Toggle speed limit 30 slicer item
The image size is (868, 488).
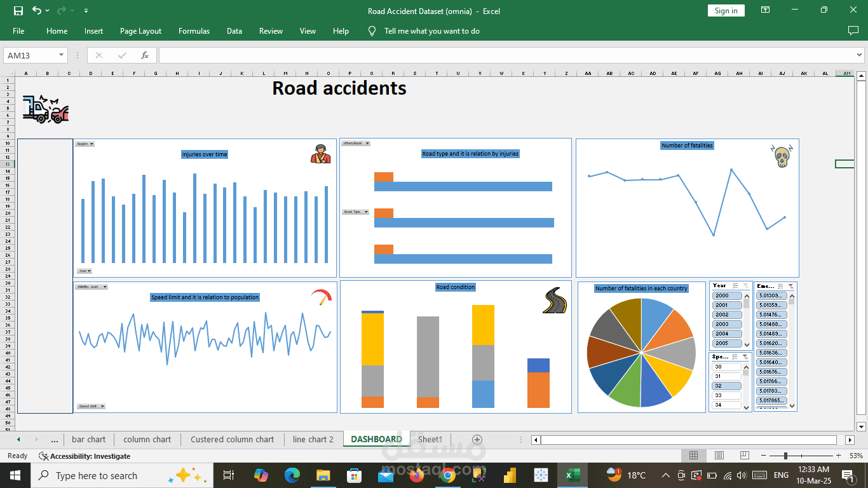726,367
